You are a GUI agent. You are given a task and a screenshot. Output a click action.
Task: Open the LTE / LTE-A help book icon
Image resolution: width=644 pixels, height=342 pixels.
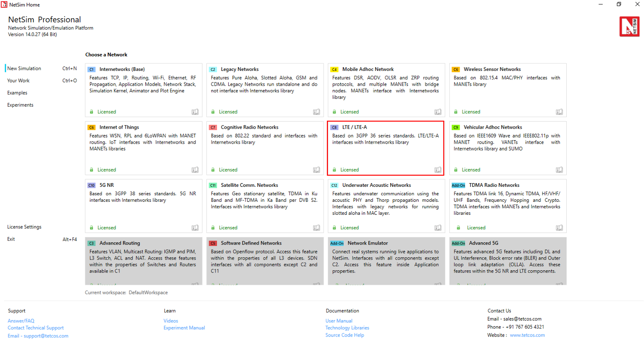tap(438, 170)
